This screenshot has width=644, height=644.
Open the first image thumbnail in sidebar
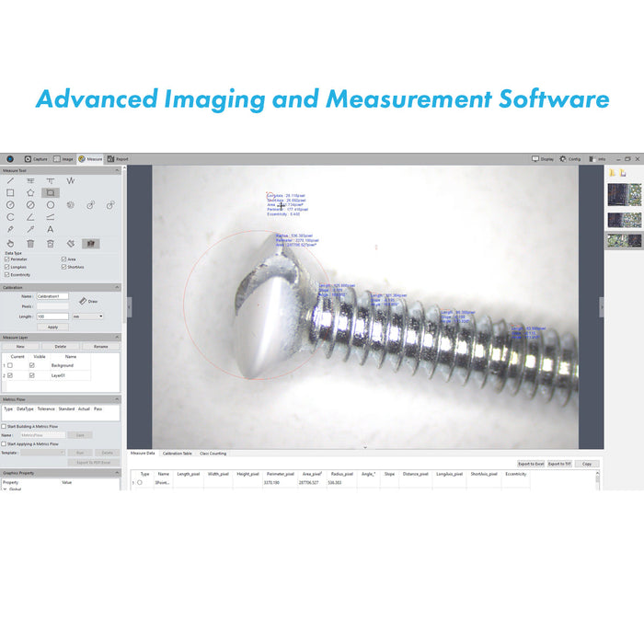(624, 195)
